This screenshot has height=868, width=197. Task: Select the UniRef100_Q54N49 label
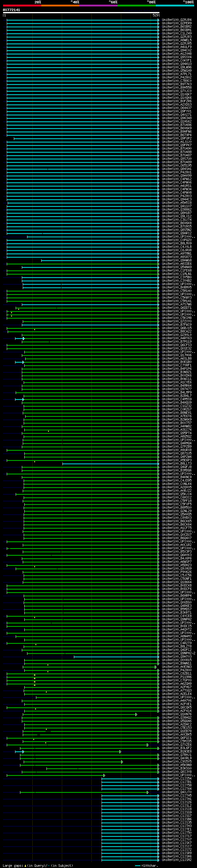[x=177, y=267]
